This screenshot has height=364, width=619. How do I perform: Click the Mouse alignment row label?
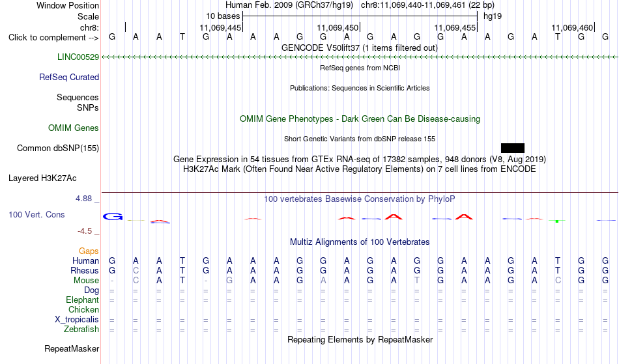[x=86, y=281]
